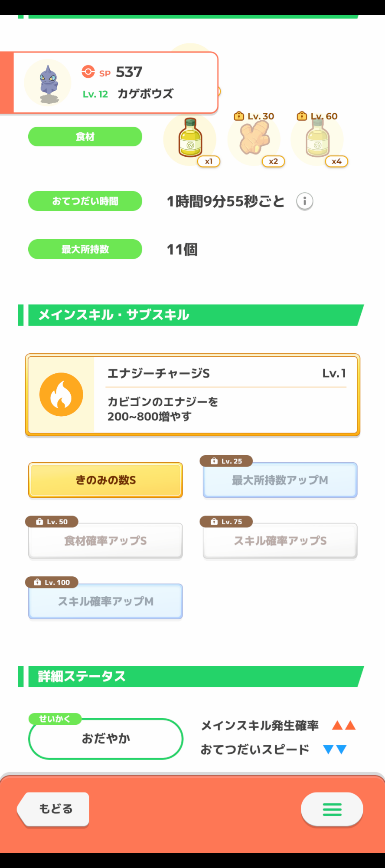Viewport: 385px width, 868px height.
Task: Tap the red Poké Ball SP icon
Action: 88,72
